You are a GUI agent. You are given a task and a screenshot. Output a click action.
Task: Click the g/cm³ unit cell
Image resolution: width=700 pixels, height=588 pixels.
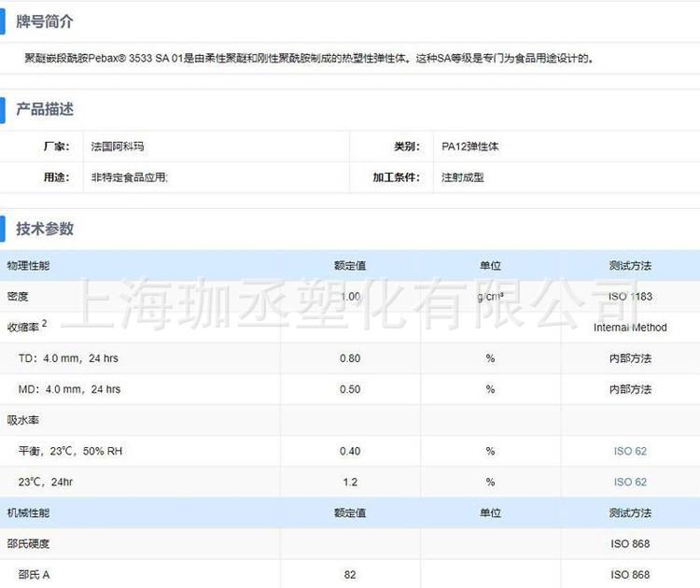(490, 297)
